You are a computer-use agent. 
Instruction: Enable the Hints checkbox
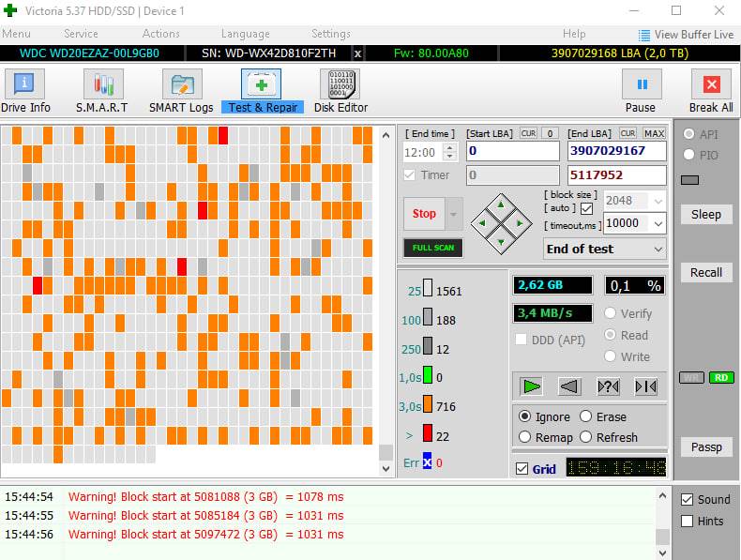687,522
